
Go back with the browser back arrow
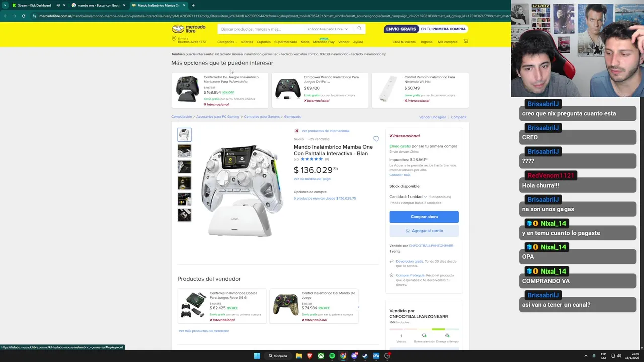click(6, 16)
